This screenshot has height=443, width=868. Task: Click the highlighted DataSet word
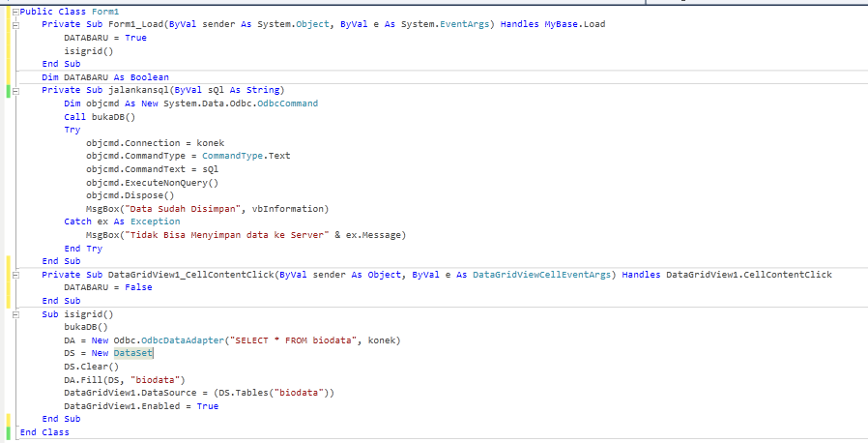[132, 353]
